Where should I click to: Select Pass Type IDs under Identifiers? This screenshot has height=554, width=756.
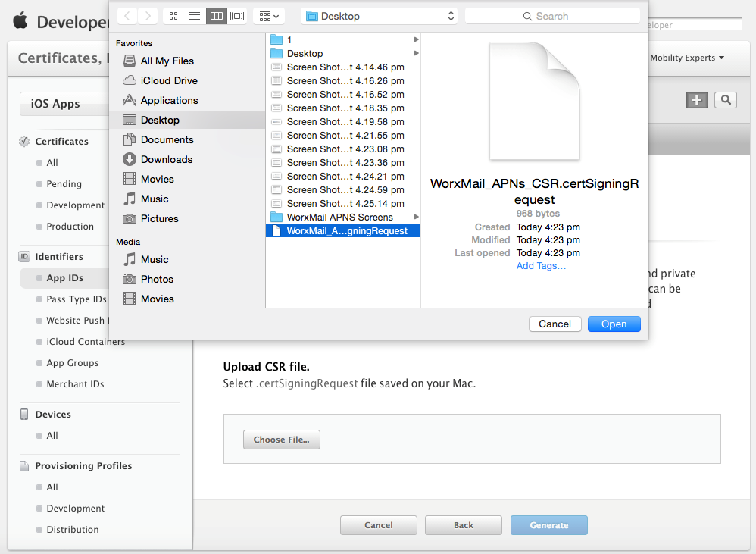pos(75,299)
